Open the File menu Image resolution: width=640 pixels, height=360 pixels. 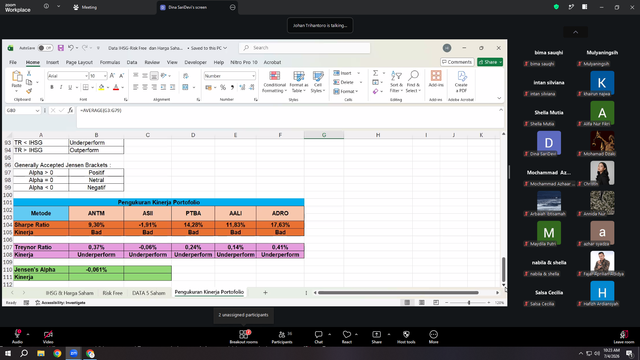click(13, 62)
